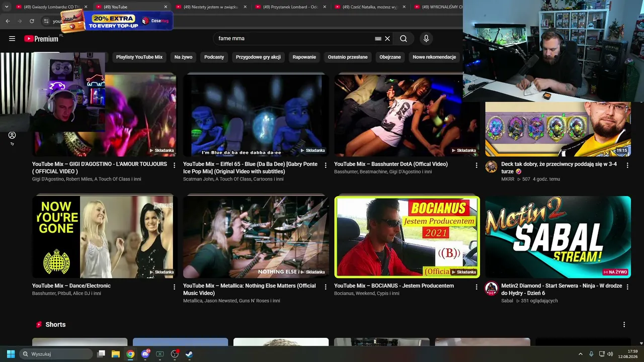Viewport: 644px width, 362px height.
Task: Open the Shorts section options menu
Action: [624, 325]
